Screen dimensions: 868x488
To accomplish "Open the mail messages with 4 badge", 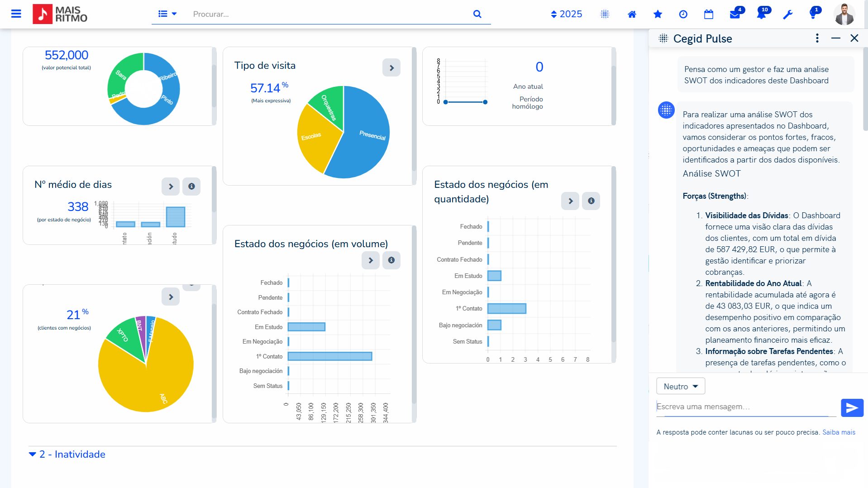I will pyautogui.click(x=734, y=14).
